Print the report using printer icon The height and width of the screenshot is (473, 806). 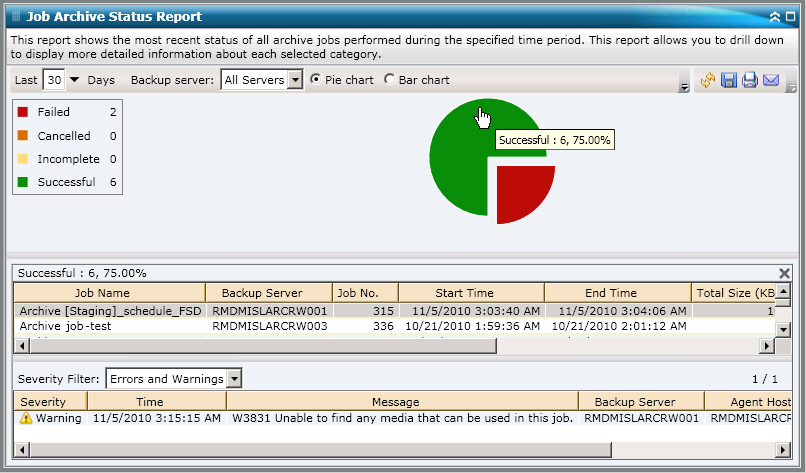click(749, 80)
